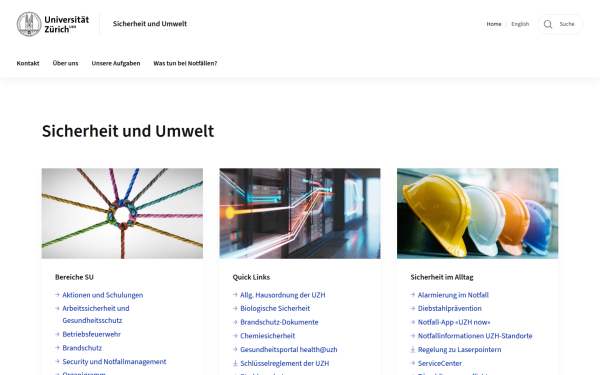Open the Über uns menu
600x375 pixels.
(65, 63)
